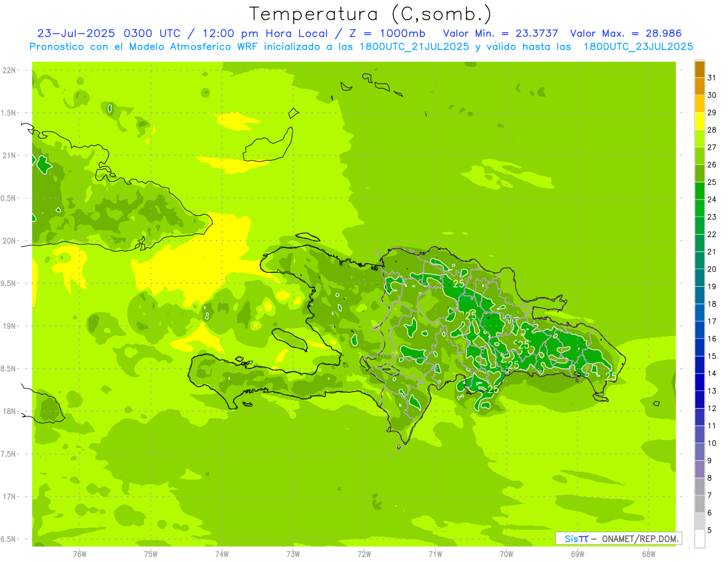Click the legend swatch between 27 and 28

tap(699, 138)
